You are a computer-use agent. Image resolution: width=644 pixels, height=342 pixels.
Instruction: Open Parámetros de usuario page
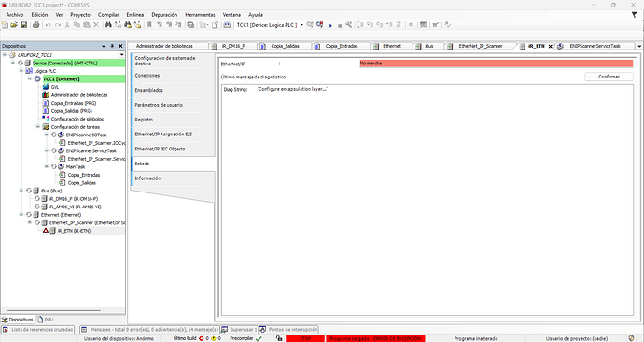tap(159, 105)
